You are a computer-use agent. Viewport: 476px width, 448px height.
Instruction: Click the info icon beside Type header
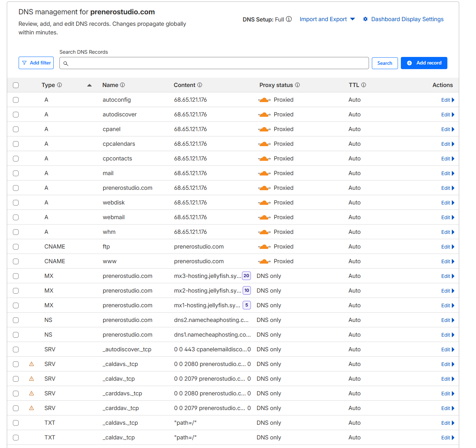coord(59,85)
